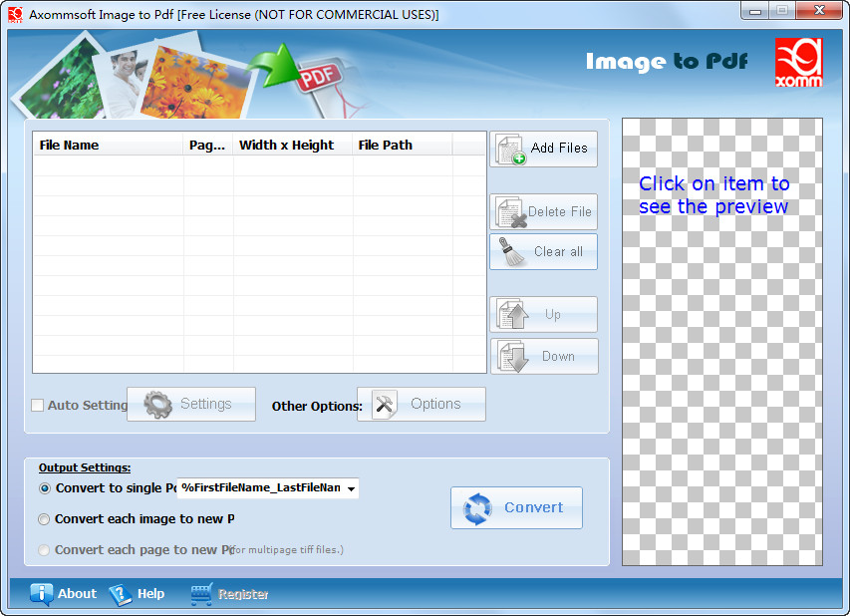Expand the %FirstFileName_LastFileName dropdown
The image size is (850, 616).
tap(352, 488)
